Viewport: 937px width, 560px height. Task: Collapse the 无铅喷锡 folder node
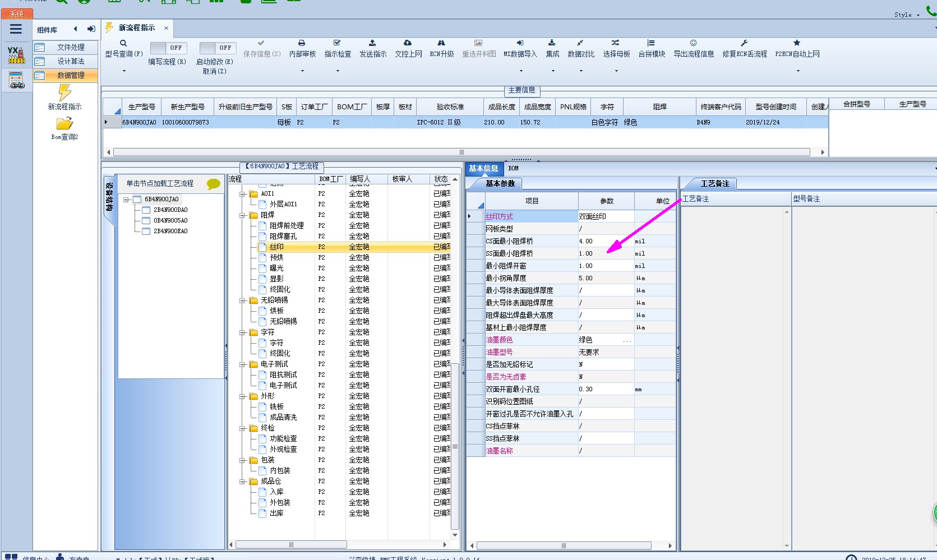(243, 300)
